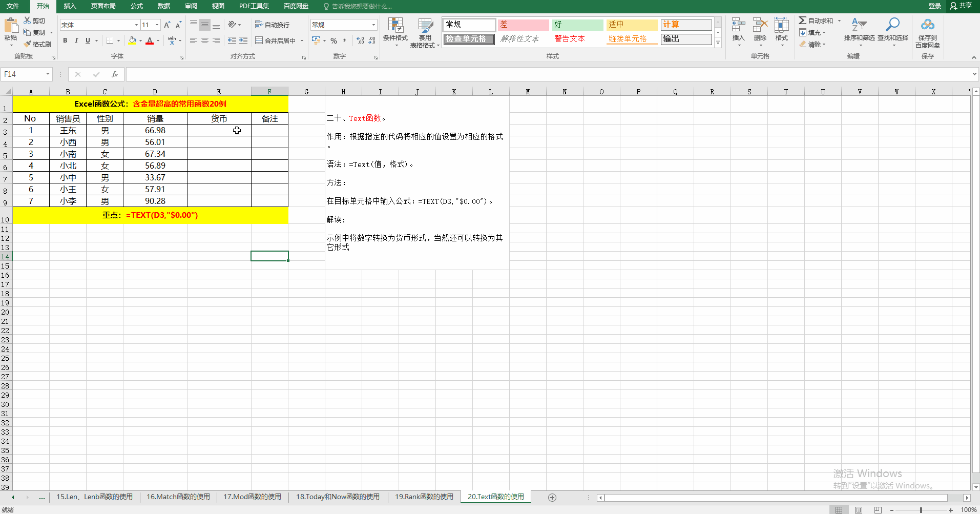
Task: Apply 套用表格格式 table styles
Action: [x=425, y=32]
